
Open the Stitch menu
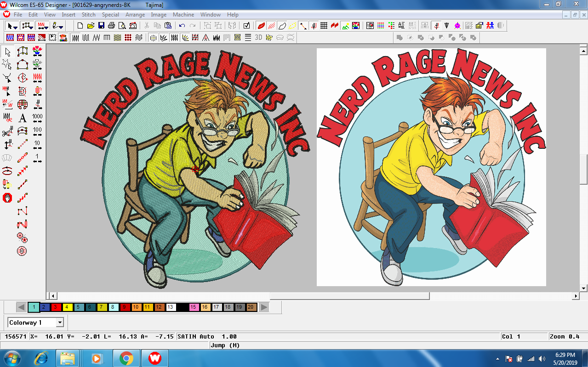(88, 15)
